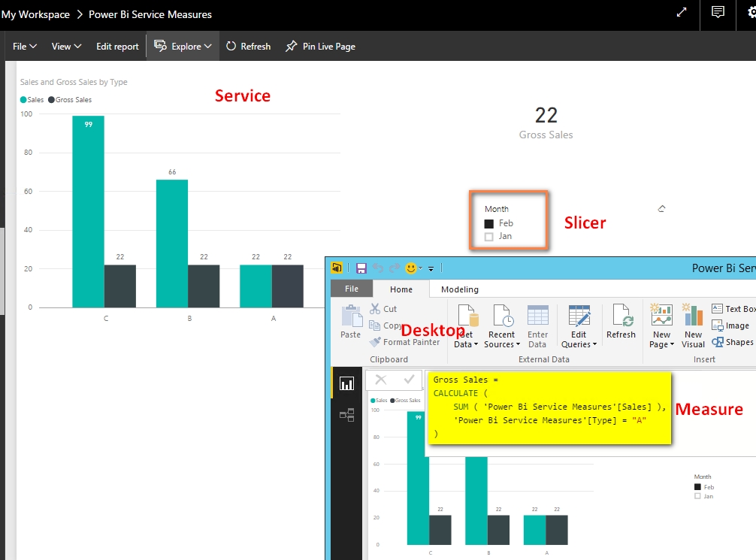The image size is (756, 560).
Task: Open the comments icon in top bar
Action: click(718, 12)
